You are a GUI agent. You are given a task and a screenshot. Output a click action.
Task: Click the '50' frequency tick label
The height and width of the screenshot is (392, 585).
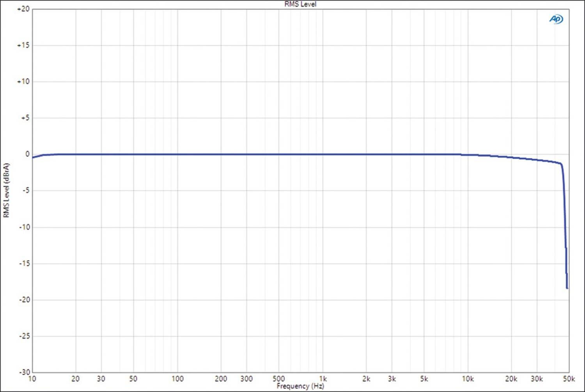click(x=133, y=378)
